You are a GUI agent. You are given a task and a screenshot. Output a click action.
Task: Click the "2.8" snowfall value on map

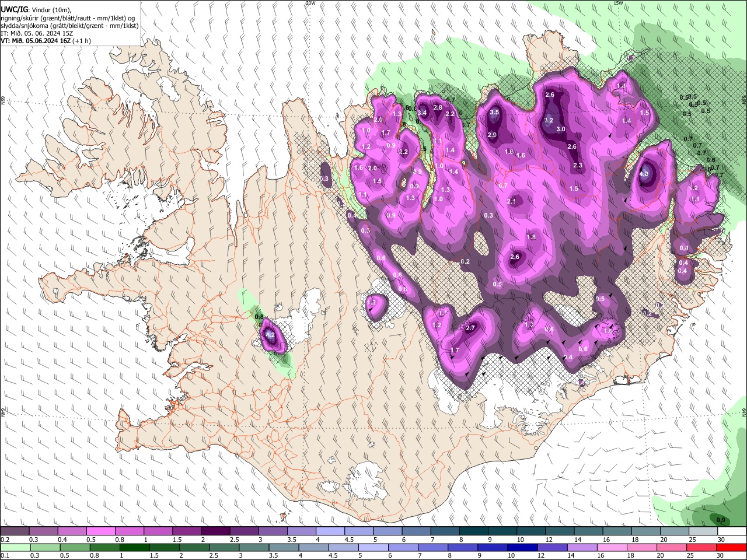pos(437,107)
